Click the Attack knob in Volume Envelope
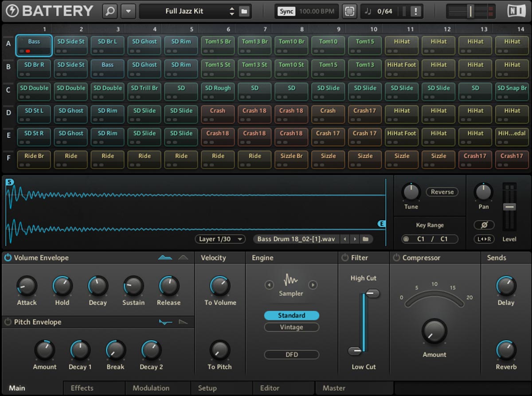Image resolution: width=532 pixels, height=396 pixels. pyautogui.click(x=27, y=286)
